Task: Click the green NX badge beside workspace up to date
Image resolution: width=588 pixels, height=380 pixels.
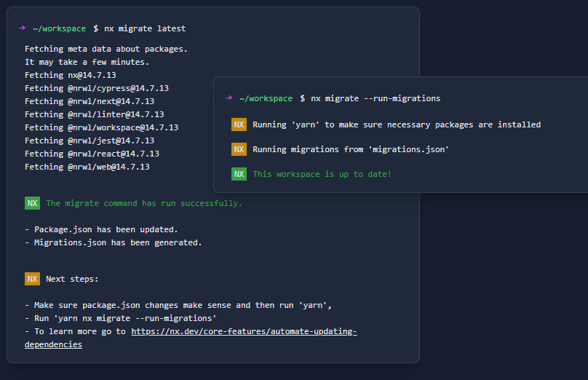Action: (239, 174)
